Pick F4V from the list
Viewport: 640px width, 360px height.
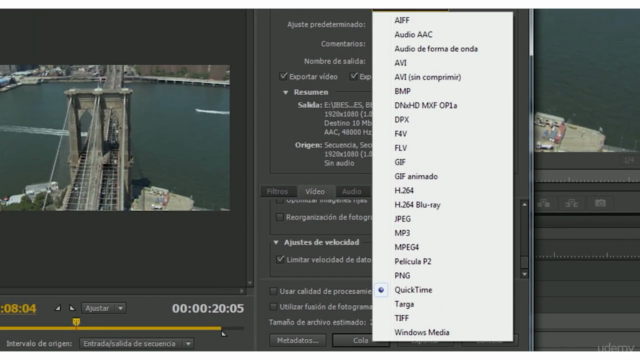pyautogui.click(x=400, y=134)
